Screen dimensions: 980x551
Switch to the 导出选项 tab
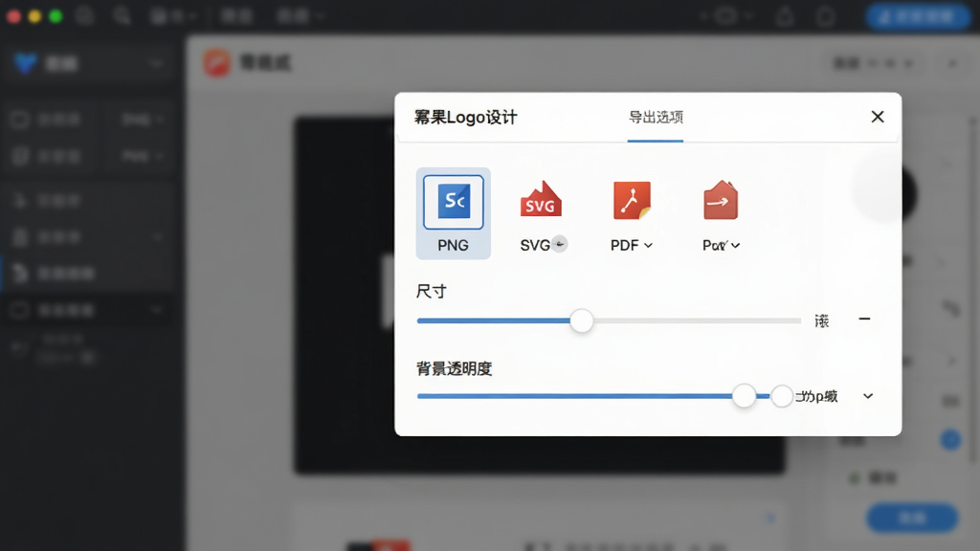[x=656, y=118]
